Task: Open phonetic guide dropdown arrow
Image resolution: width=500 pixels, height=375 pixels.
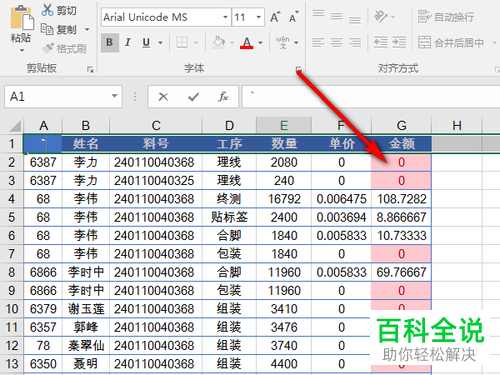Action: click(x=296, y=43)
